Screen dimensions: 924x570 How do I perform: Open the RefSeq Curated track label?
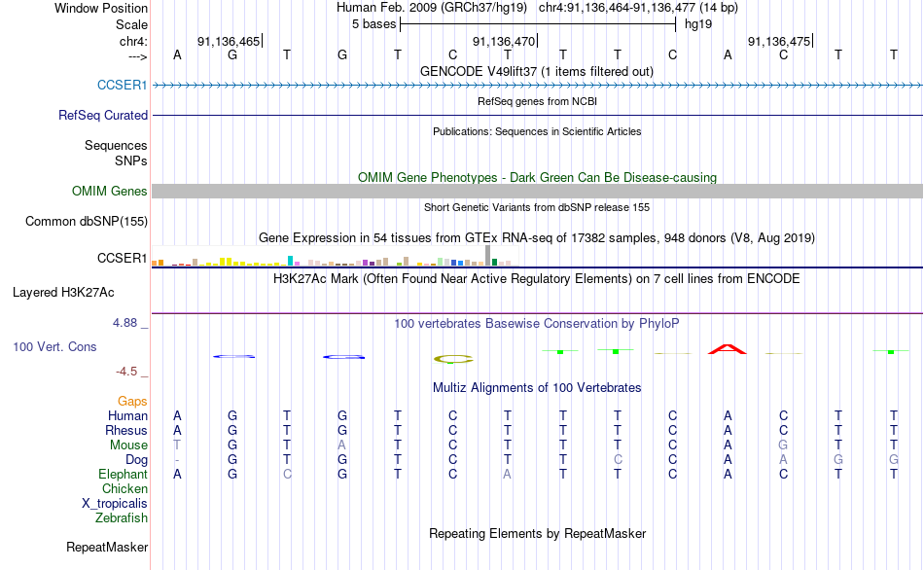[x=102, y=115]
